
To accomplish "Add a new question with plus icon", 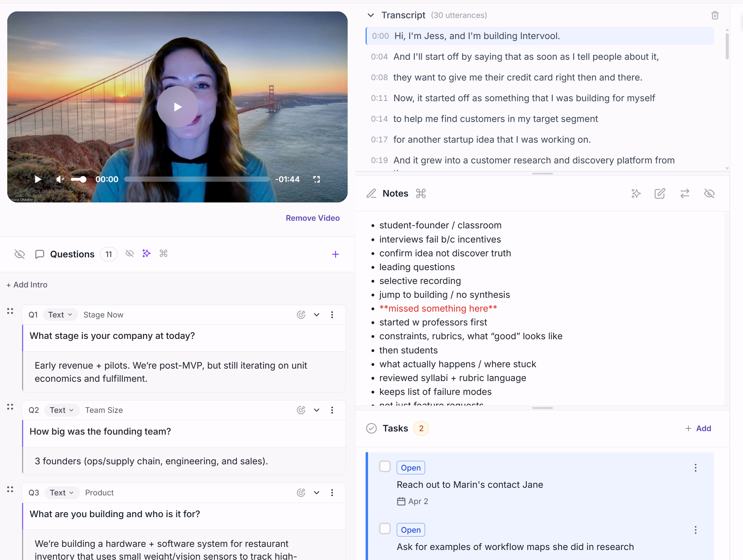I will [336, 254].
